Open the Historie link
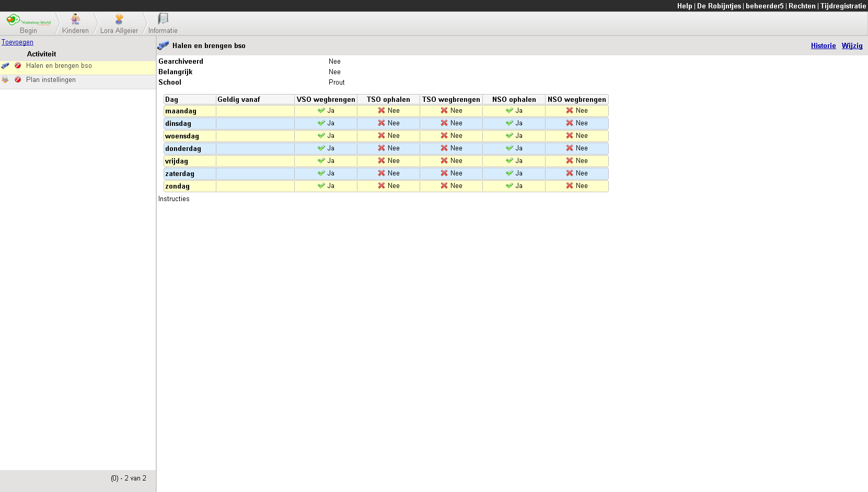Screen dimensions: 868x492 tap(823, 46)
